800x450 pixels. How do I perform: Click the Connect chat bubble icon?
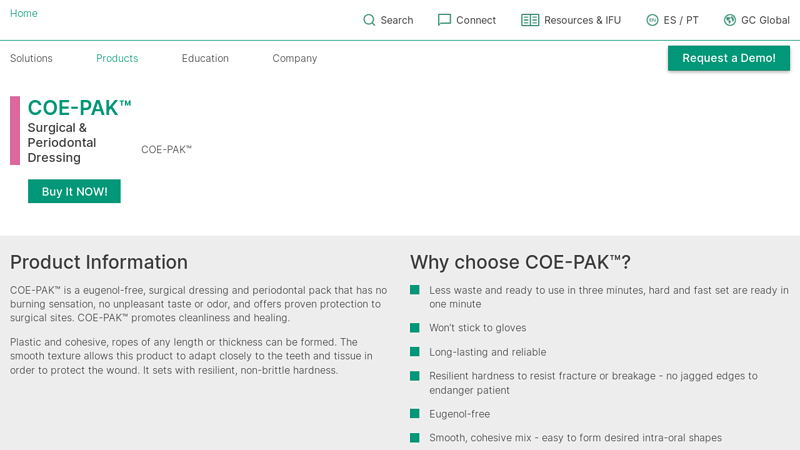coord(444,20)
